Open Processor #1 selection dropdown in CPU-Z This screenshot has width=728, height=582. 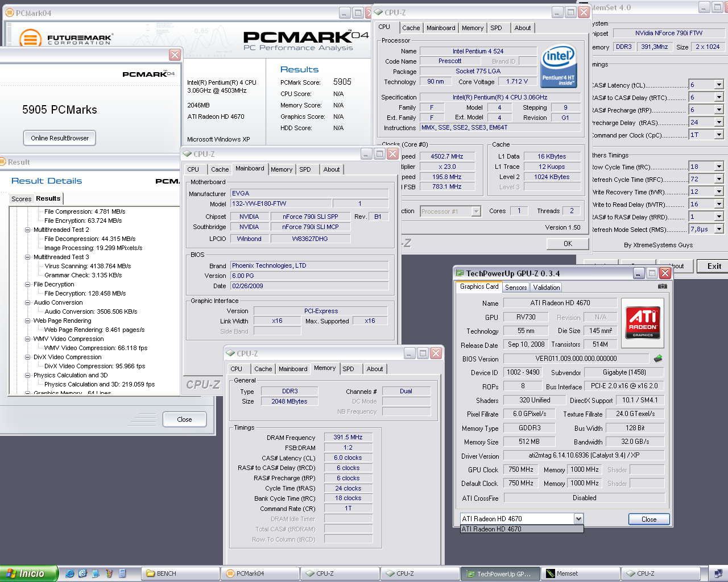476,211
